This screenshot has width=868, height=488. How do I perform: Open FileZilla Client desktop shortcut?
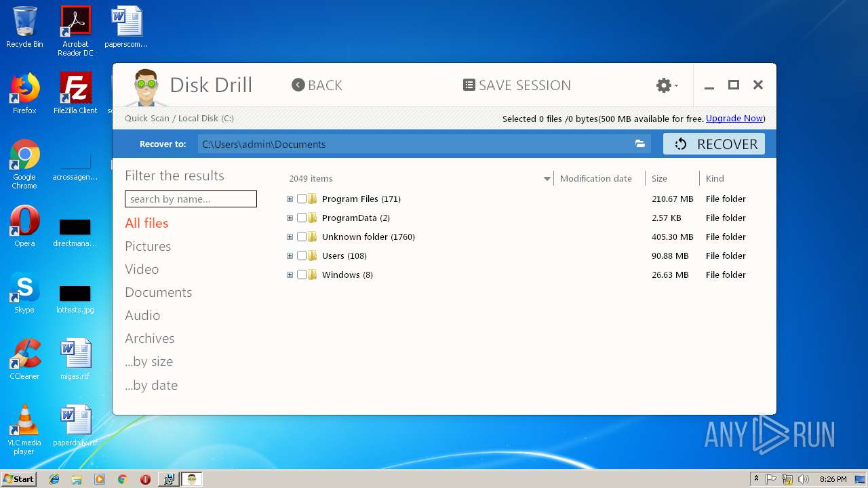[x=75, y=94]
